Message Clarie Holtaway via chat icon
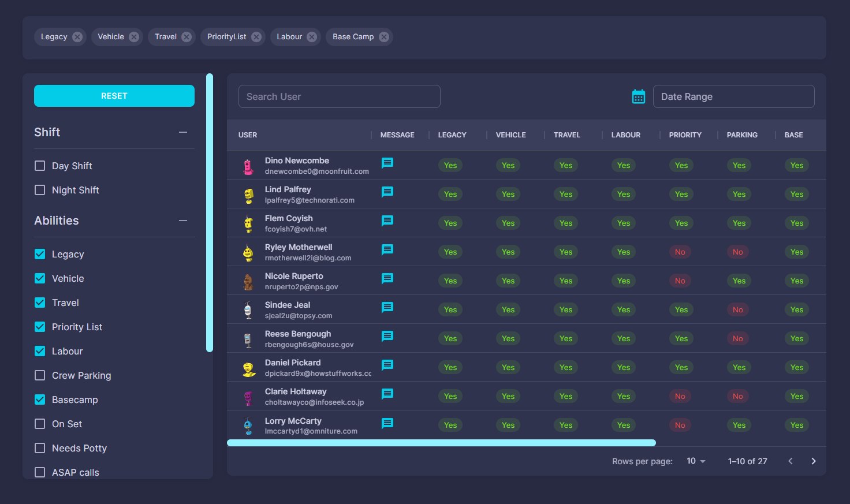This screenshot has width=850, height=504. pyautogui.click(x=387, y=394)
